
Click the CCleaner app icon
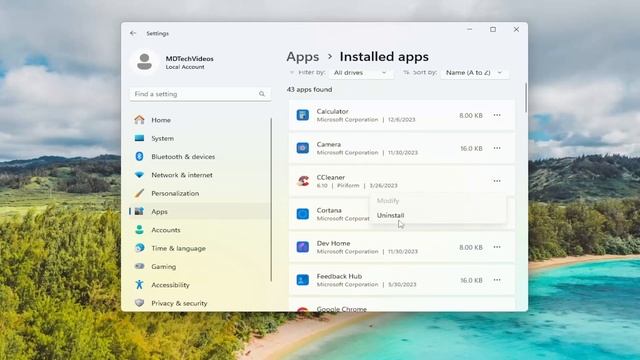[x=302, y=181]
